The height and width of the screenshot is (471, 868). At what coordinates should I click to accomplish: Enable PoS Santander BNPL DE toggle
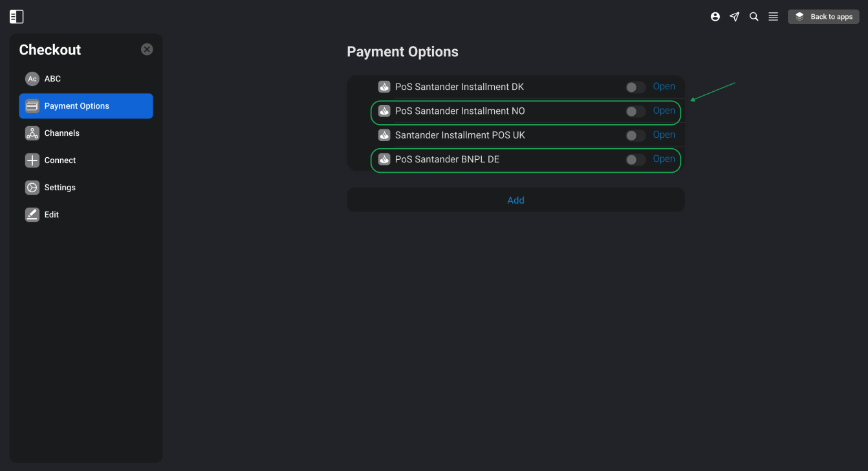635,160
